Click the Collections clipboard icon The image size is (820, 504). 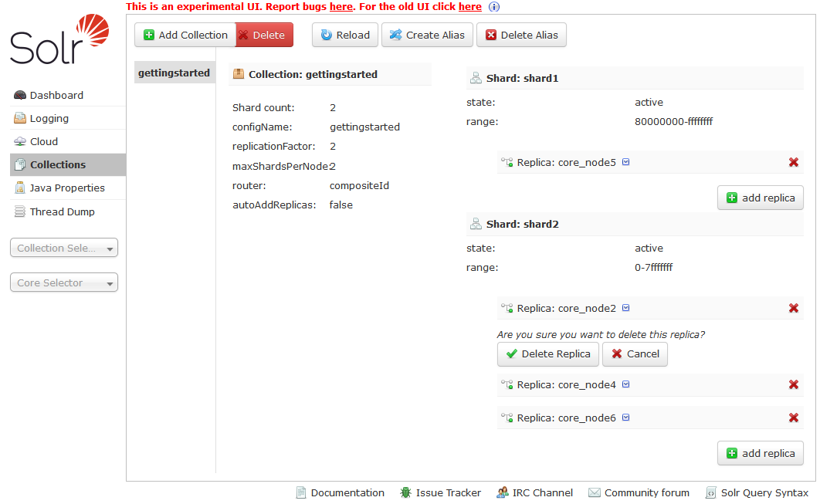pos(20,164)
